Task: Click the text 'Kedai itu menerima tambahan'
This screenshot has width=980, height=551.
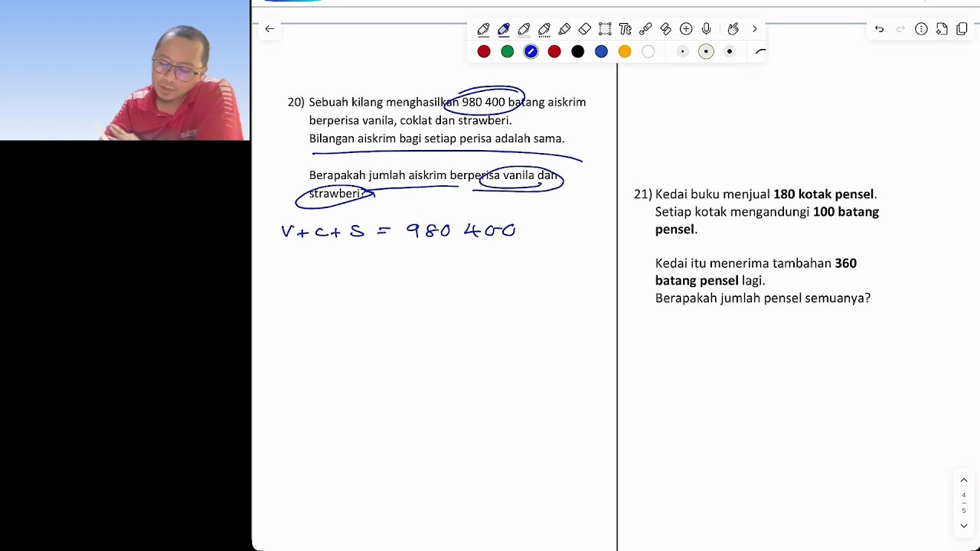Action: pos(743,263)
